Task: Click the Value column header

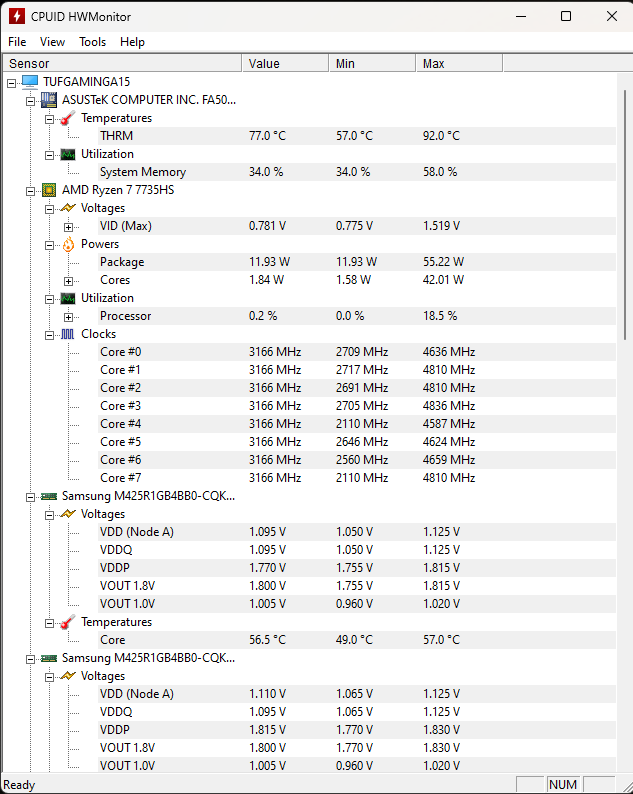Action: coord(286,63)
